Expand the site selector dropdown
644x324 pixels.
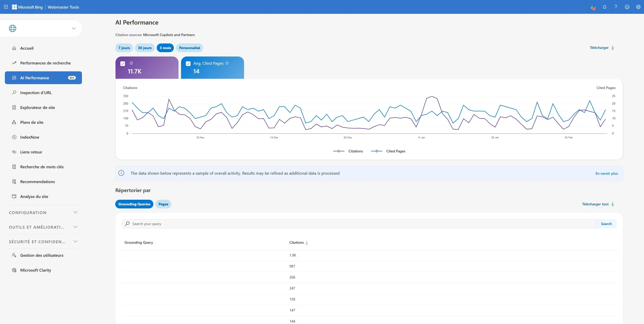click(x=74, y=28)
